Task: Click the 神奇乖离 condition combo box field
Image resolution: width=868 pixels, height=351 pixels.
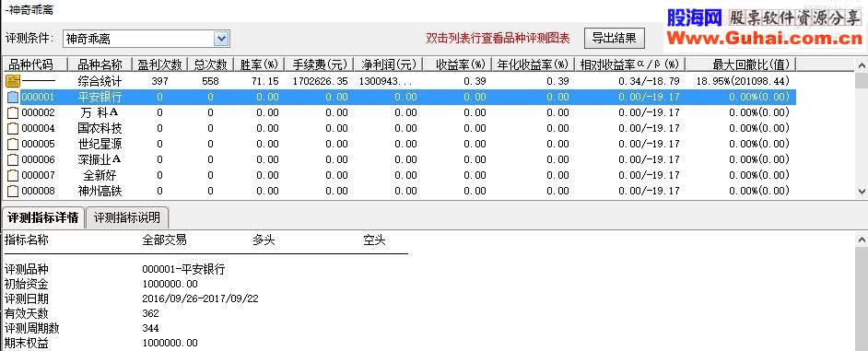Action: point(147,39)
